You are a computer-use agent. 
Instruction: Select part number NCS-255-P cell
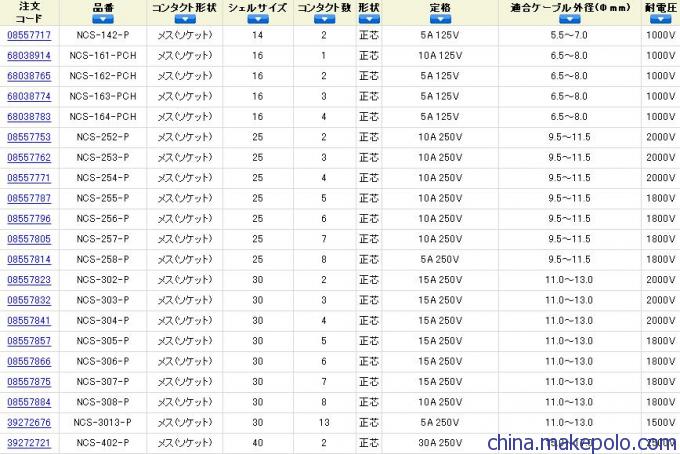click(103, 198)
